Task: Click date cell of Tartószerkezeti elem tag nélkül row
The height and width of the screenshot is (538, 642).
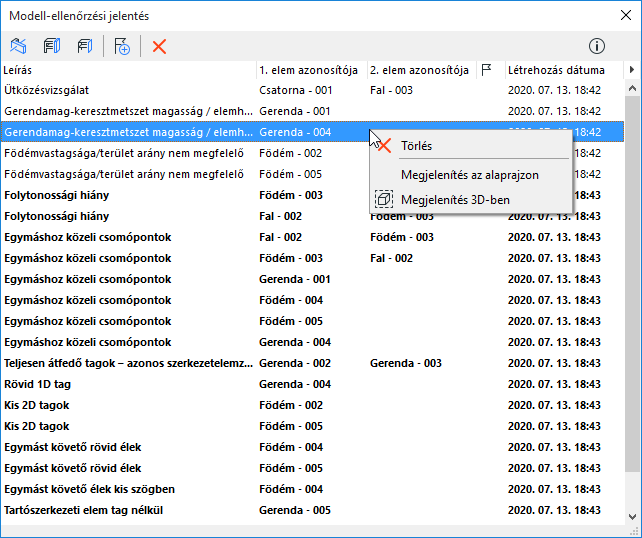Action: coord(554,510)
